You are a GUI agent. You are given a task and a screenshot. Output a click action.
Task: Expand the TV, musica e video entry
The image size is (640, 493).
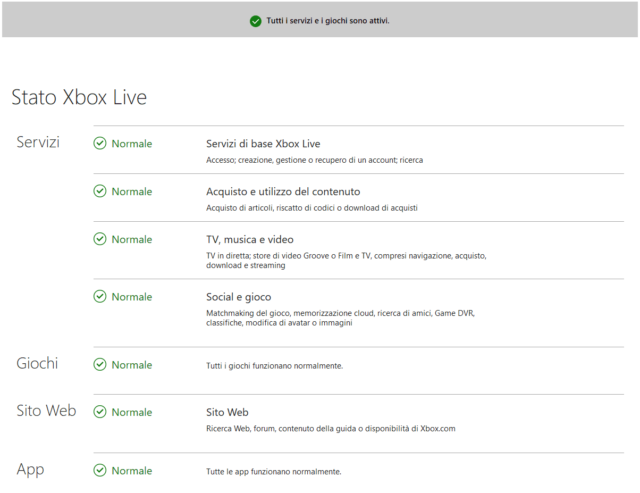click(x=249, y=240)
